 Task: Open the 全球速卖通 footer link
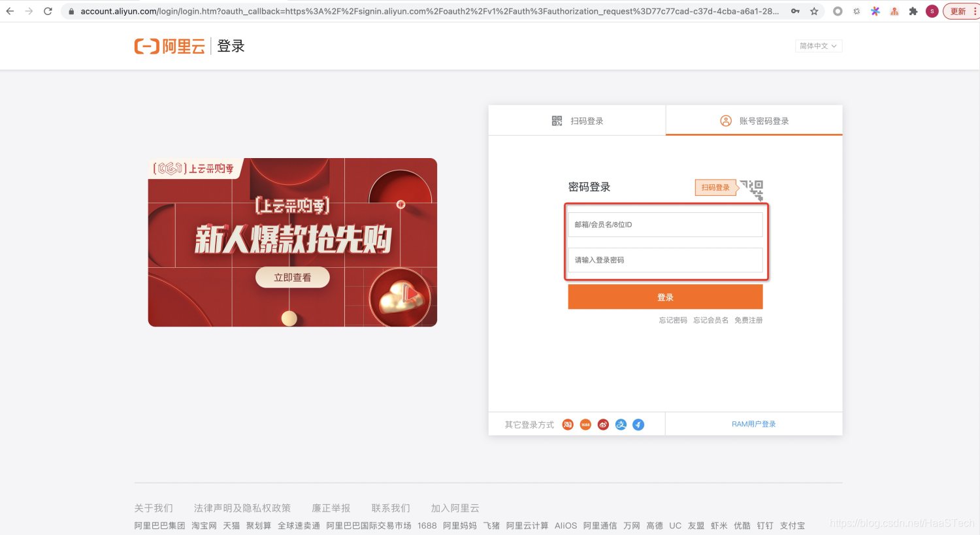(x=299, y=526)
